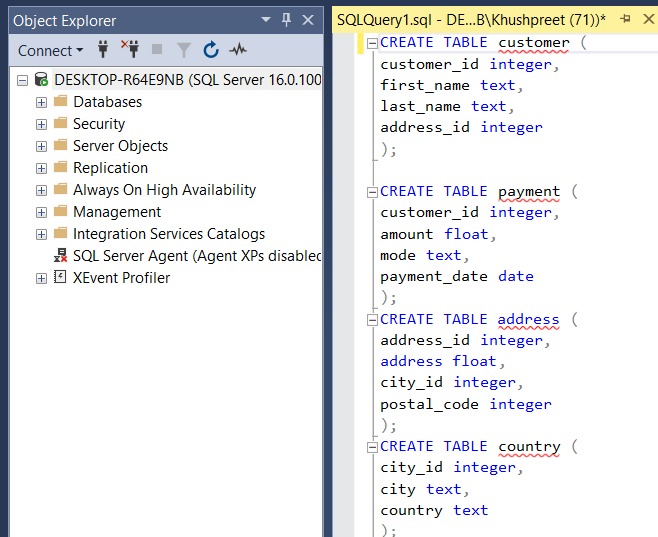Collapse the CREATE TABLE country block
Viewport: 658px width, 537px height.
(372, 448)
